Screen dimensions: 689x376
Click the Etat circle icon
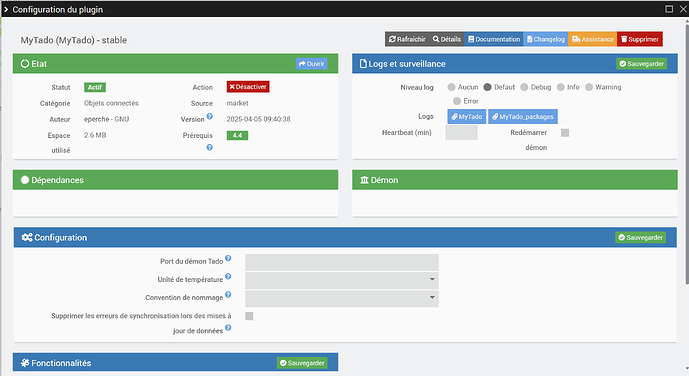click(25, 64)
